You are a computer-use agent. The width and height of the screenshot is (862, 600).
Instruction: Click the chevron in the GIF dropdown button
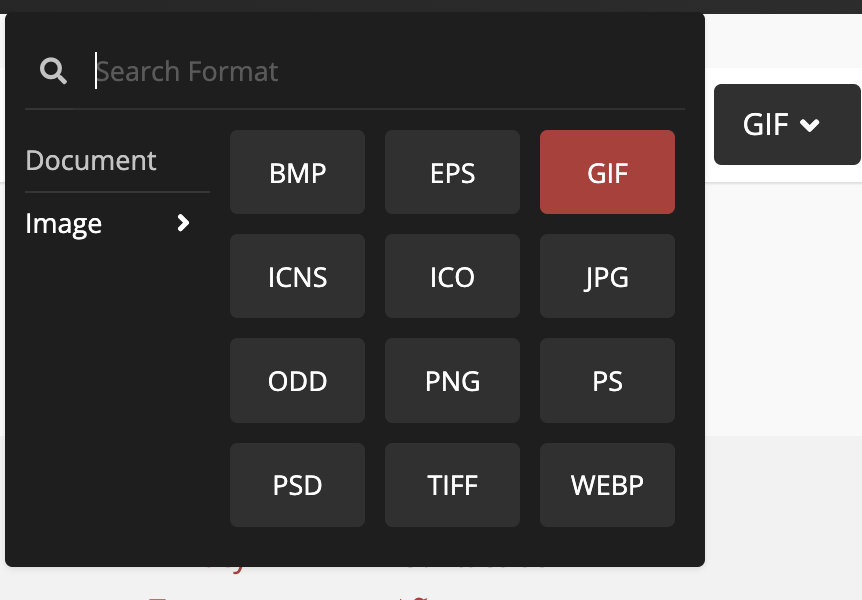811,125
